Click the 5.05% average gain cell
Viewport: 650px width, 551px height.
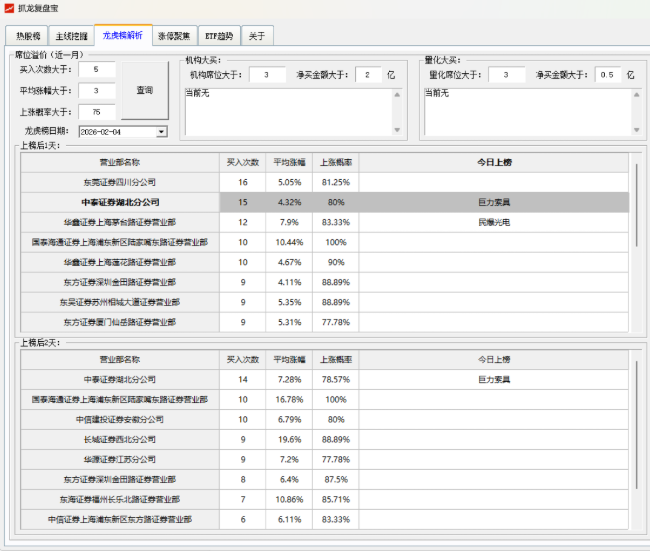(289, 182)
